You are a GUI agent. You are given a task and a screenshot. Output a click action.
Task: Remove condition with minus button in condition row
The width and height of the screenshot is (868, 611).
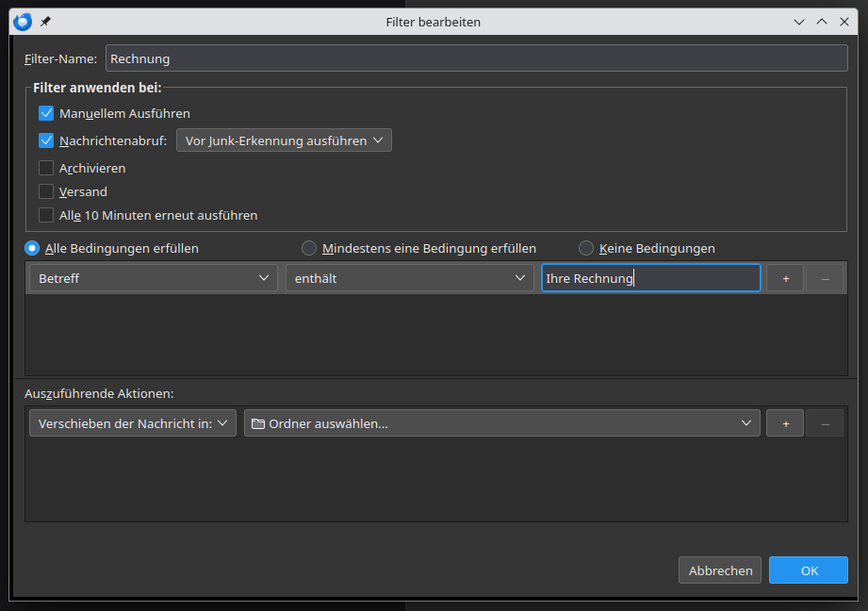tap(825, 278)
